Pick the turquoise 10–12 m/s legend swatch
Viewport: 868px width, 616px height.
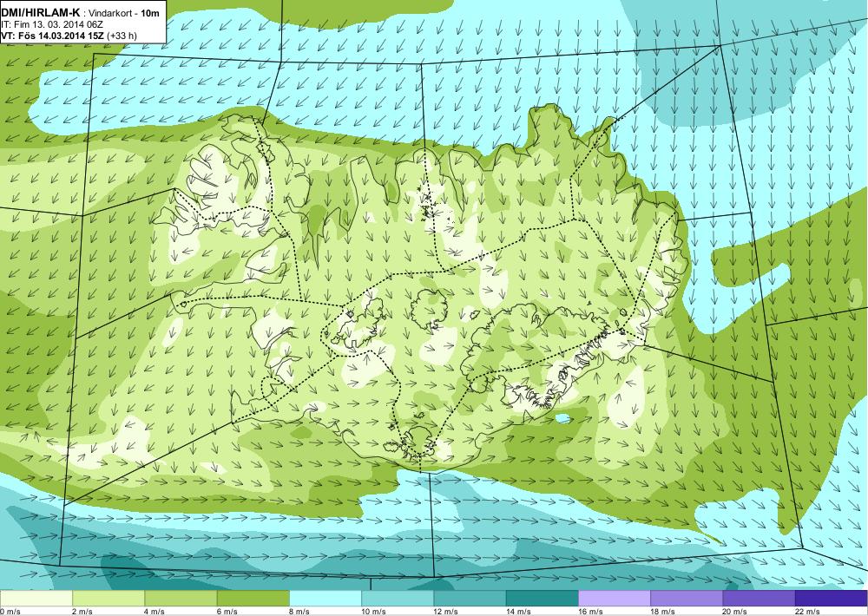(398, 599)
